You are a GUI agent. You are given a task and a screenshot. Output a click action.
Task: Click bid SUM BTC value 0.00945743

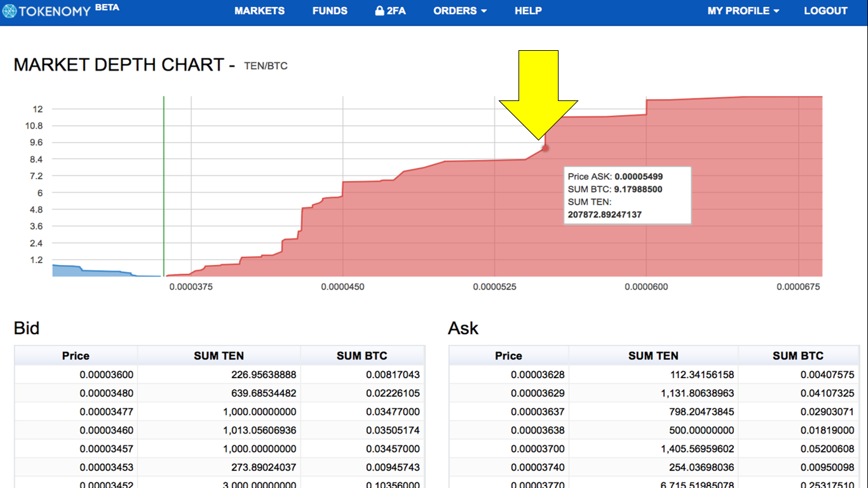(393, 467)
